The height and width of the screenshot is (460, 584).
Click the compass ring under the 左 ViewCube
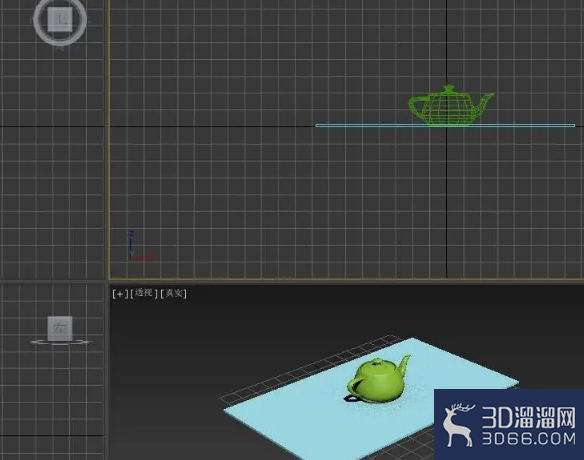[x=60, y=342]
